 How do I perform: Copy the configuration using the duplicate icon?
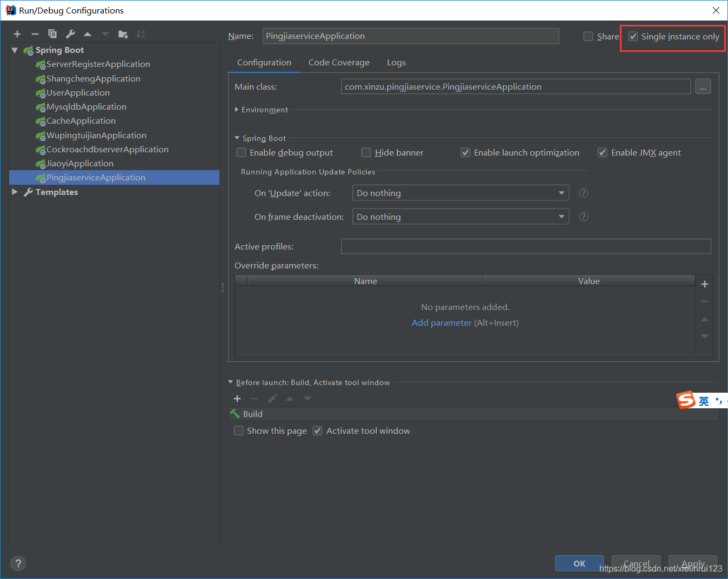[52, 34]
